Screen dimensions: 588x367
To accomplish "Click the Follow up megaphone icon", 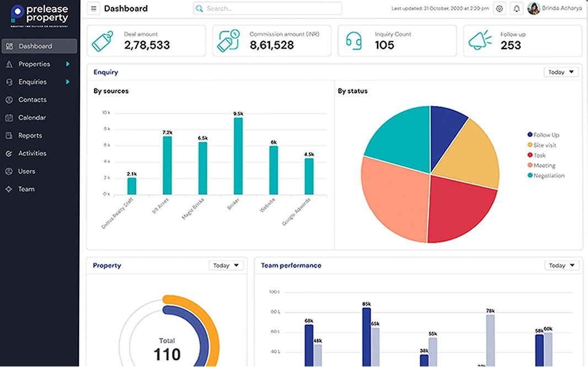I will tap(480, 41).
